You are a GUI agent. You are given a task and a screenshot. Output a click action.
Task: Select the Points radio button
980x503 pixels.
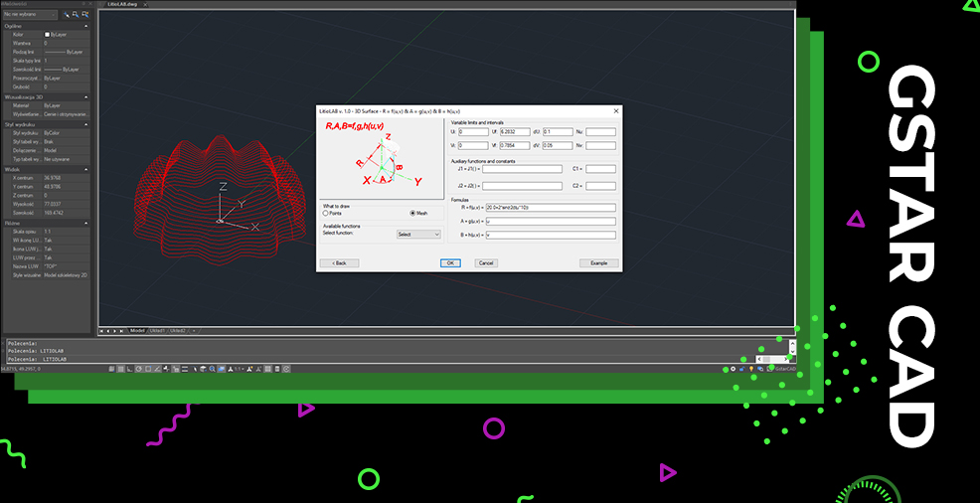click(x=325, y=213)
